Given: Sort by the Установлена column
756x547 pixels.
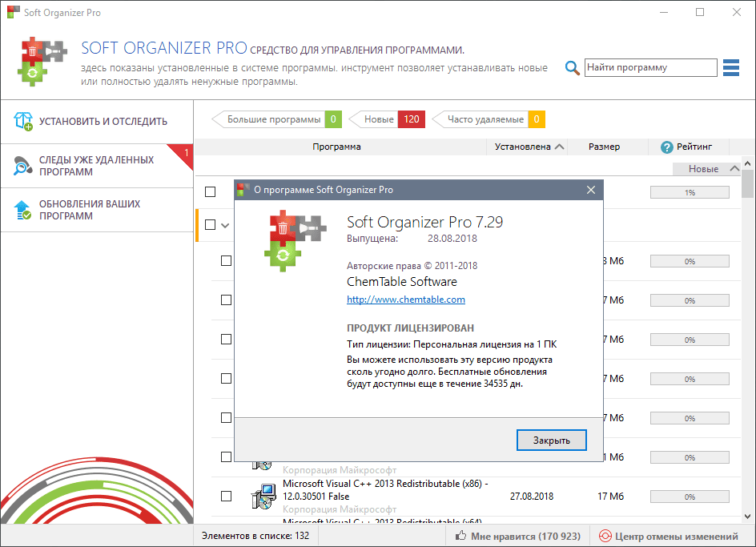Looking at the screenshot, I should 529,147.
